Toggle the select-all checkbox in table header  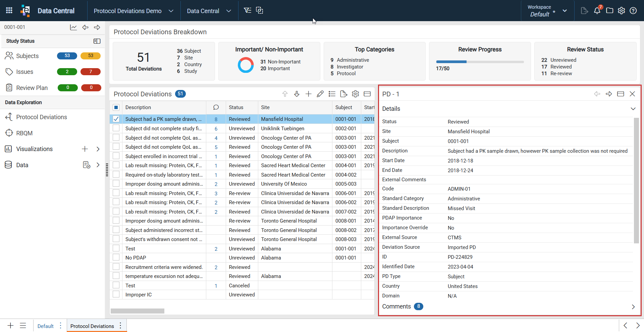pos(116,107)
